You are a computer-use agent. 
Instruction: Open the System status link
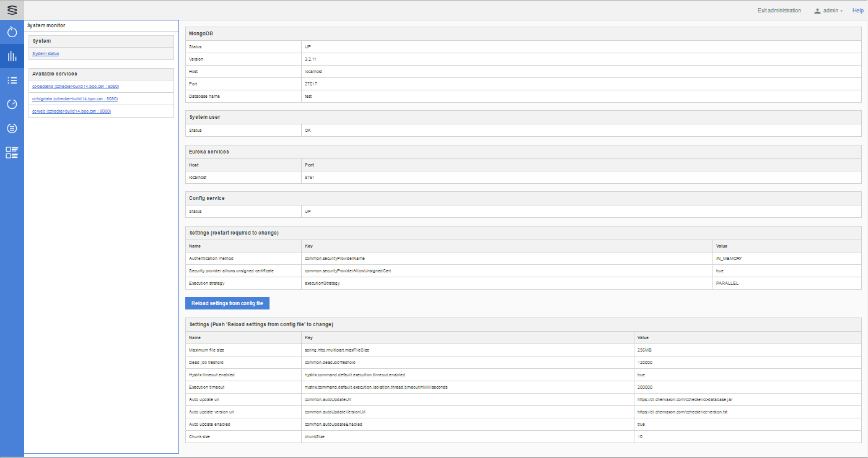pyautogui.click(x=45, y=54)
